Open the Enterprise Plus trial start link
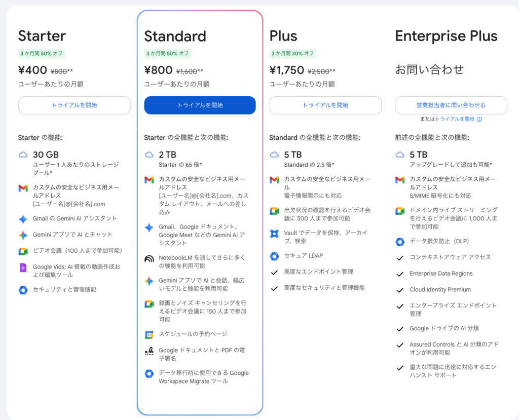 coord(455,120)
